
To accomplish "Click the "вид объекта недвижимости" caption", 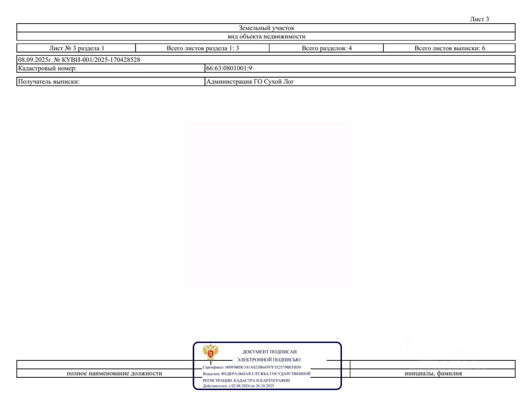I will coord(266,37).
